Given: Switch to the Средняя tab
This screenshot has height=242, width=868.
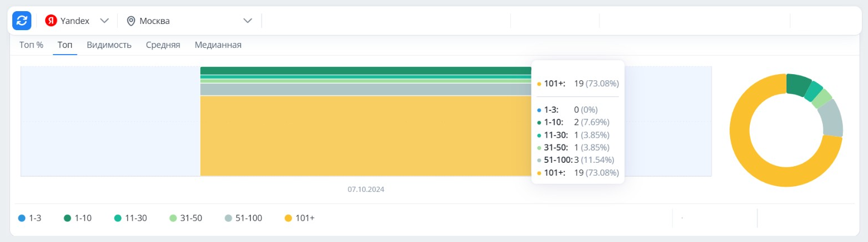Looking at the screenshot, I should (163, 45).
